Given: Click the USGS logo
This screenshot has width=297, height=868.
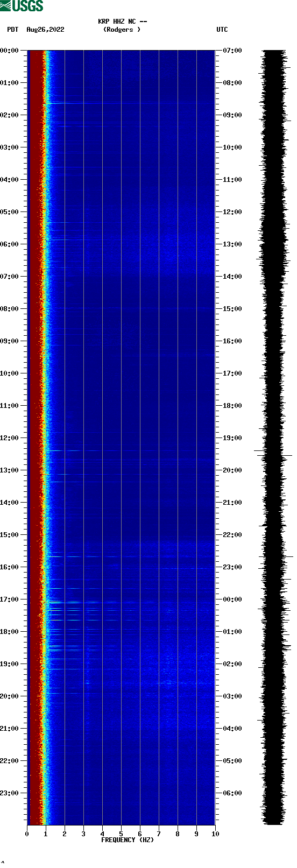Looking at the screenshot, I should [x=22, y=6].
